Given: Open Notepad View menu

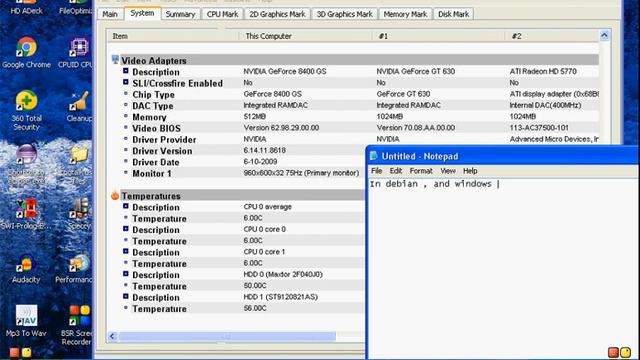Looking at the screenshot, I should pyautogui.click(x=448, y=171).
